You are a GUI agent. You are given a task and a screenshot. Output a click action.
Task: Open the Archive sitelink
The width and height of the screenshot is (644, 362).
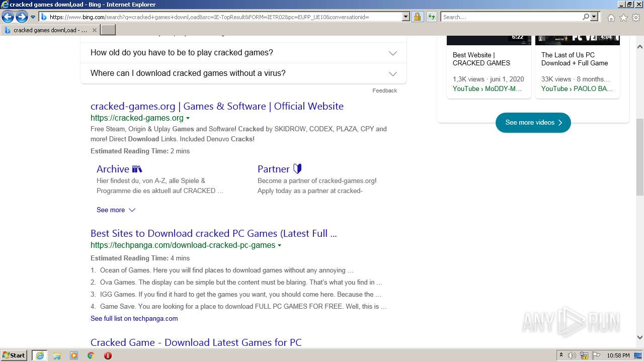tap(119, 169)
